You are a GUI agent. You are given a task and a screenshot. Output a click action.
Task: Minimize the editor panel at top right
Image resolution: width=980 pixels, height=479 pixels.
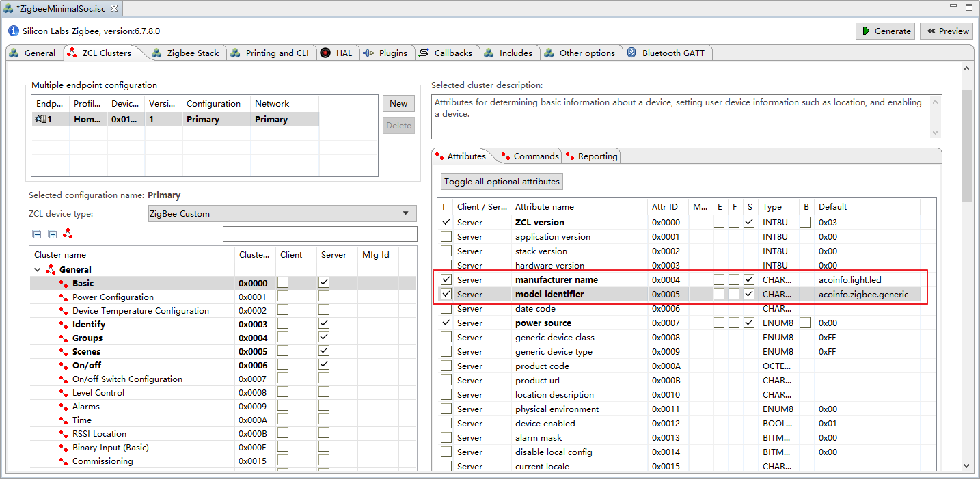point(953,6)
